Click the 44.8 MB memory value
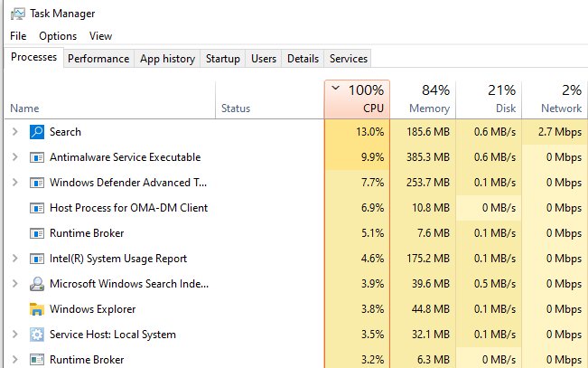The width and height of the screenshot is (588, 368). tap(431, 309)
